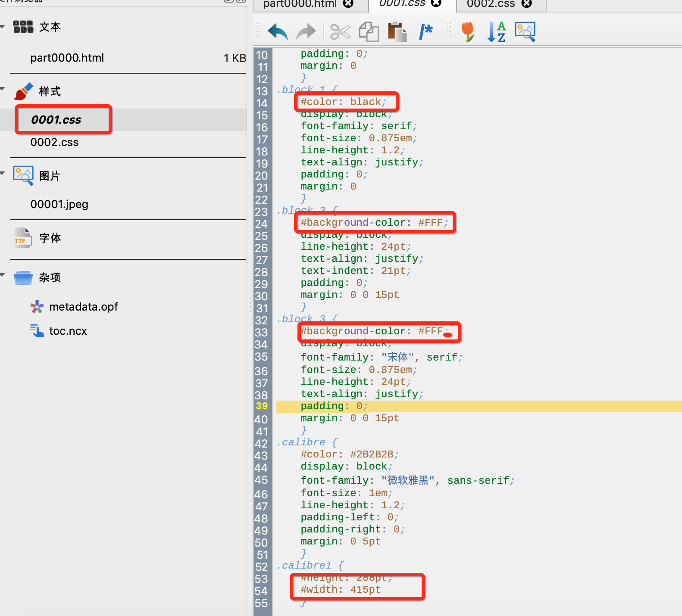Toggle the comment /* toolbar icon
This screenshot has width=682, height=616.
coord(426,31)
